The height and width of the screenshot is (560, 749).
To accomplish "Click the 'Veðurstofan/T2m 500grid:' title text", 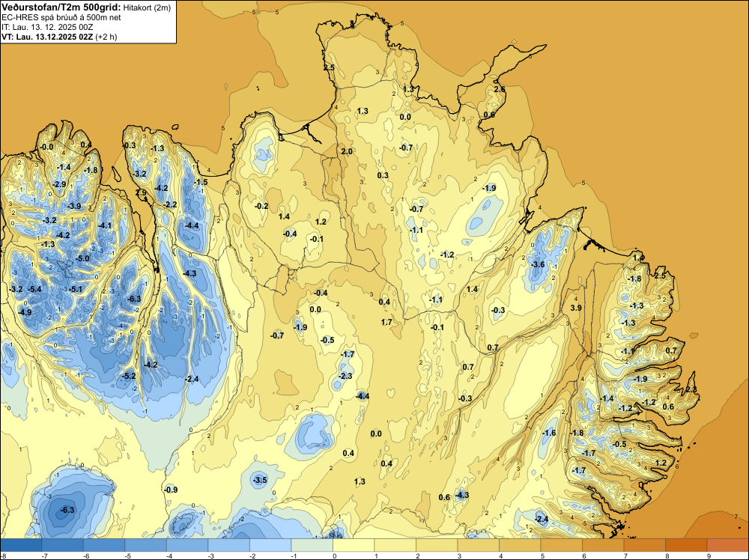I will (61, 7).
